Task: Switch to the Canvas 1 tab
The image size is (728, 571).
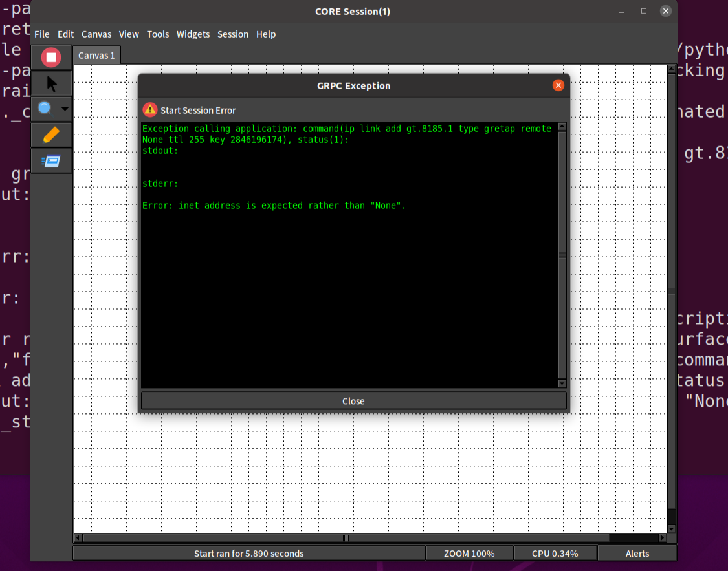Action: (96, 55)
